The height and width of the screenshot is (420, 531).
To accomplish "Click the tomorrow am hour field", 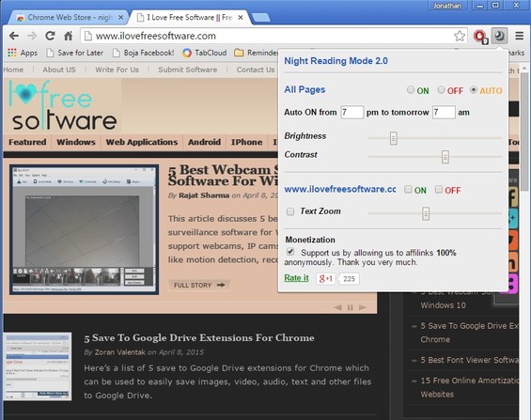I will coord(444,112).
